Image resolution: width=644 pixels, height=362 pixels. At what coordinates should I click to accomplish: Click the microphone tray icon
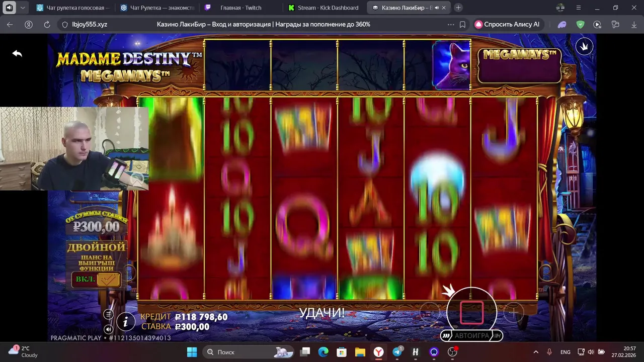click(x=549, y=352)
